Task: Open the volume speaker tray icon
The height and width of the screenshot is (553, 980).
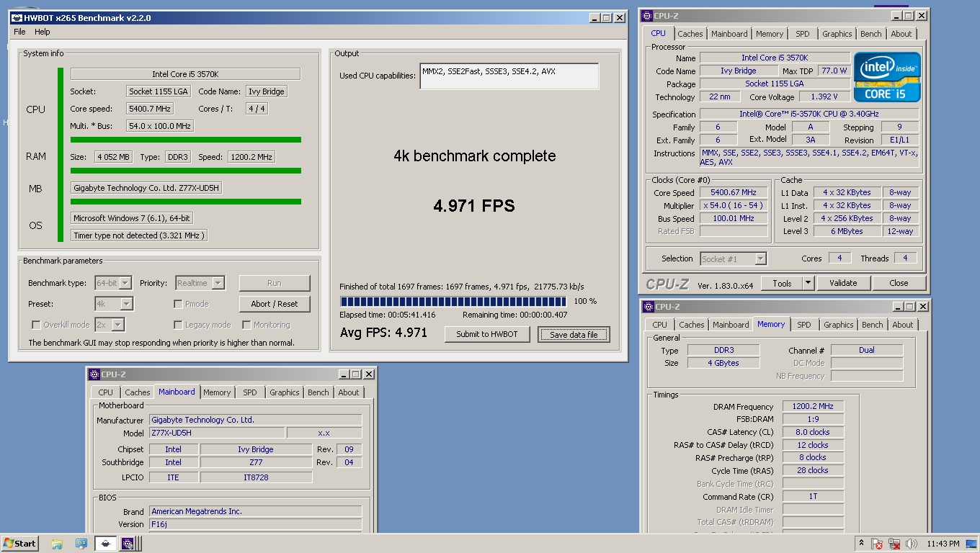Action: click(x=911, y=544)
